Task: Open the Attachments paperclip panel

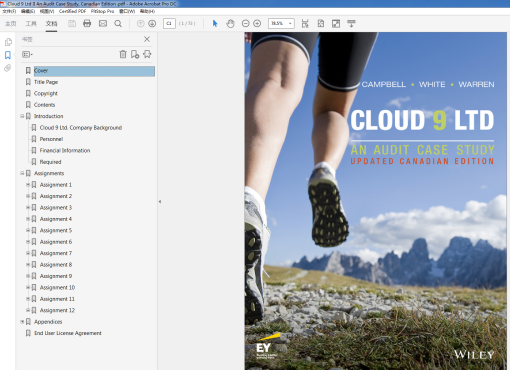Action: tap(8, 68)
